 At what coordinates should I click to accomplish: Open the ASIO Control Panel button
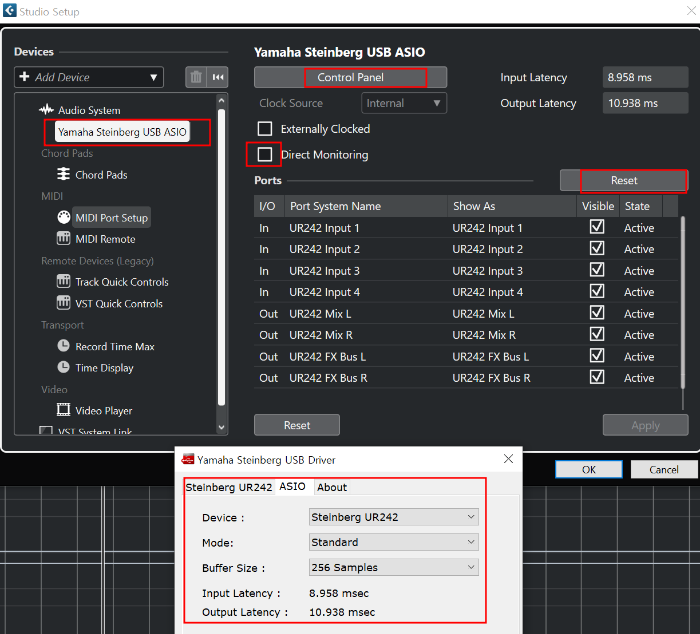click(x=350, y=77)
